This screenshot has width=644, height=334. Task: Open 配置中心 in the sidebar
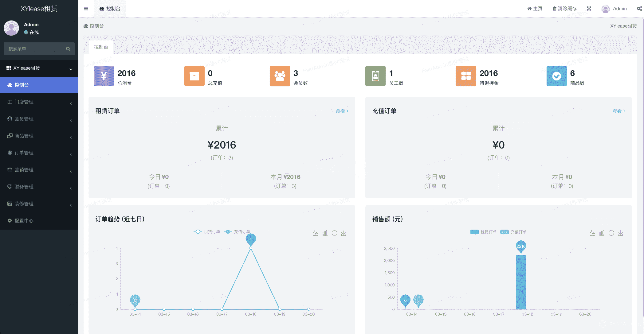(39, 221)
